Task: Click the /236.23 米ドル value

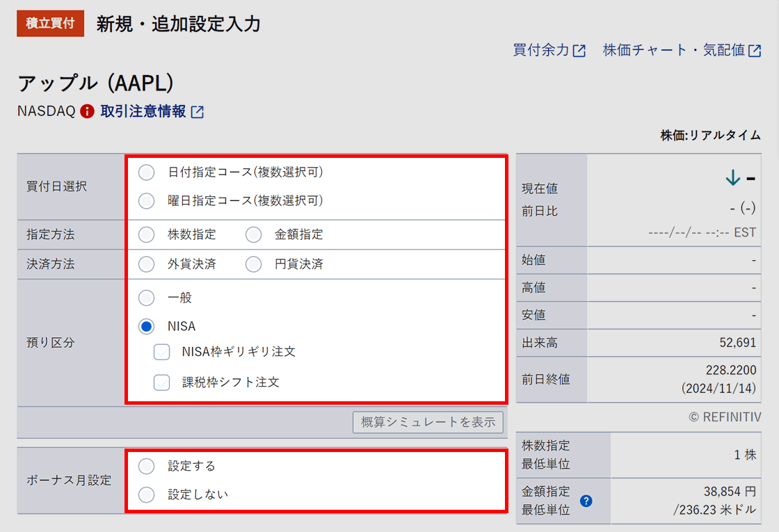Action: [715, 510]
